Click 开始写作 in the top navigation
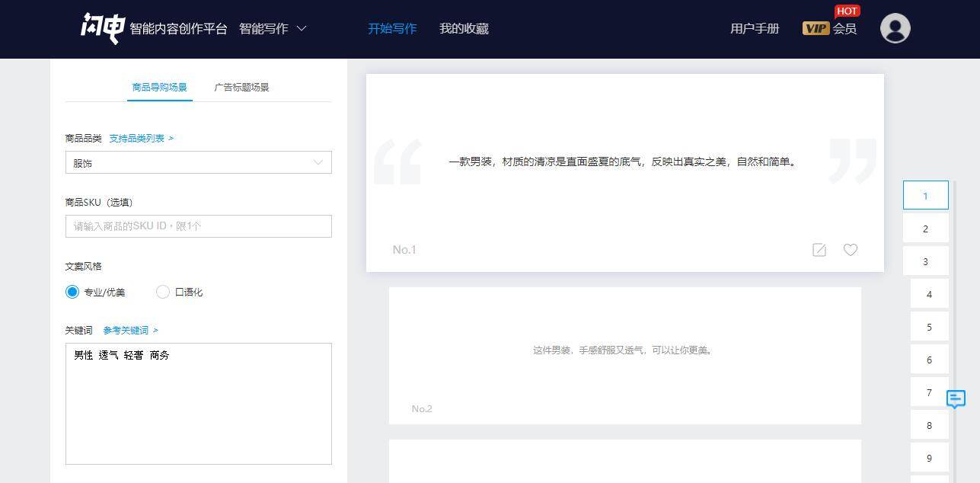 (x=392, y=29)
